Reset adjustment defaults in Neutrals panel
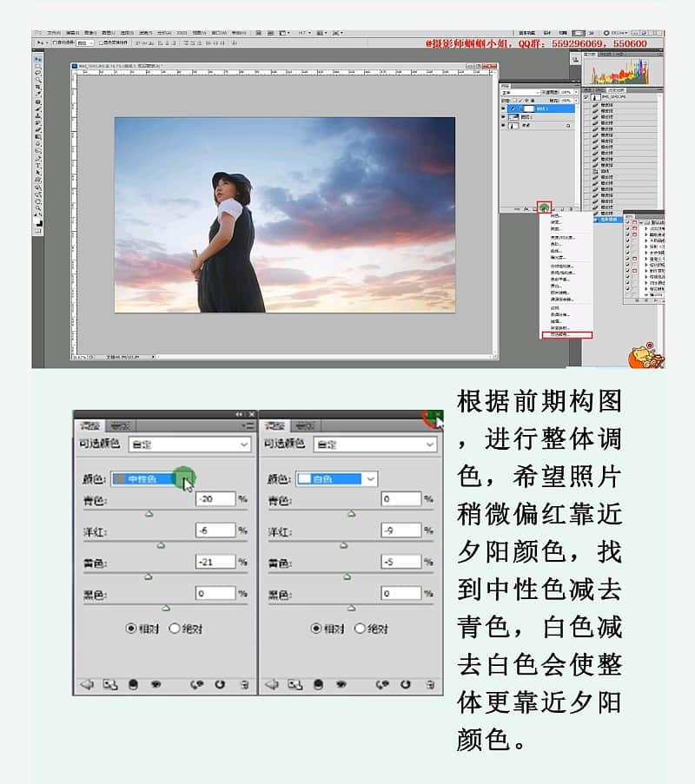Image resolution: width=695 pixels, height=784 pixels. 220,684
